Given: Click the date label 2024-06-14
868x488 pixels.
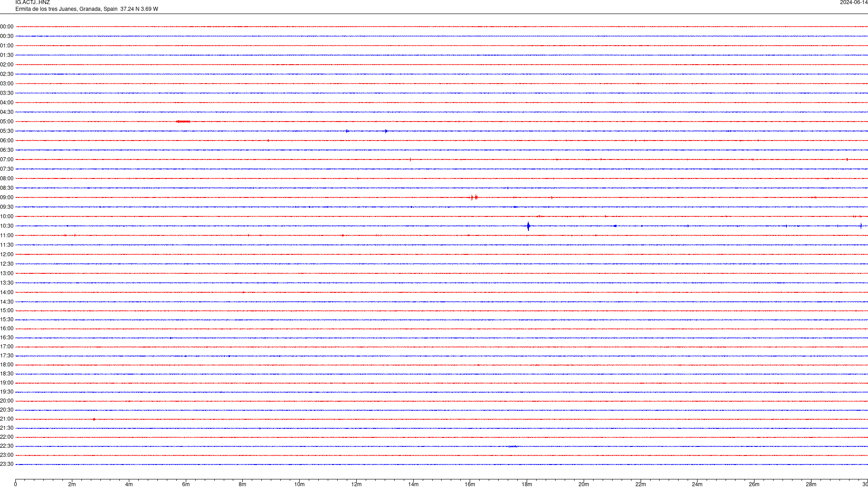Looking at the screenshot, I should [854, 3].
